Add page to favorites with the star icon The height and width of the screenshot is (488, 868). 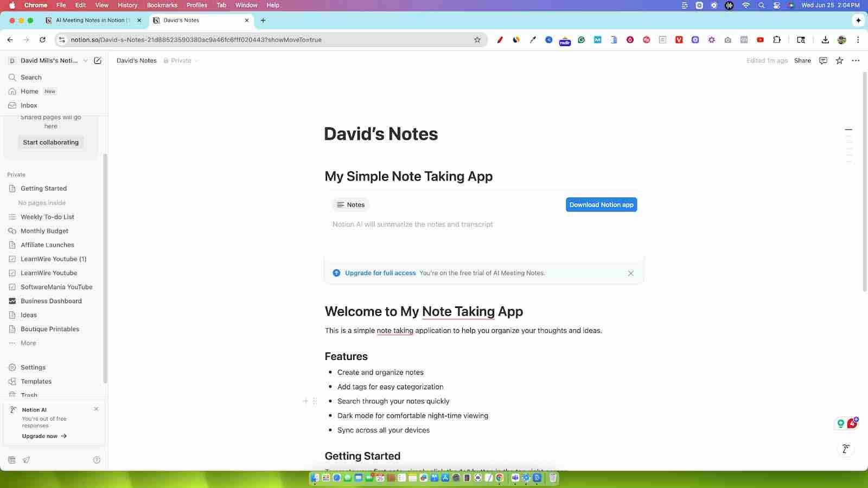click(x=839, y=61)
